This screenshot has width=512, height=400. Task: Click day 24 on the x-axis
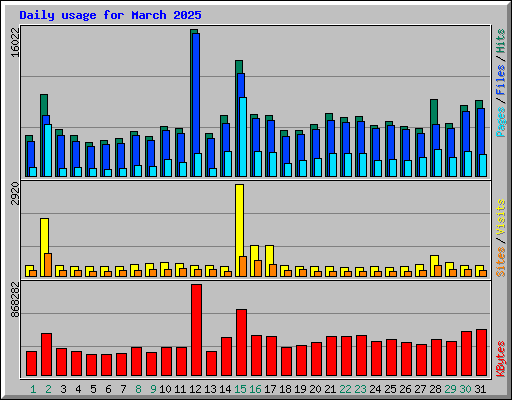tap(375, 389)
